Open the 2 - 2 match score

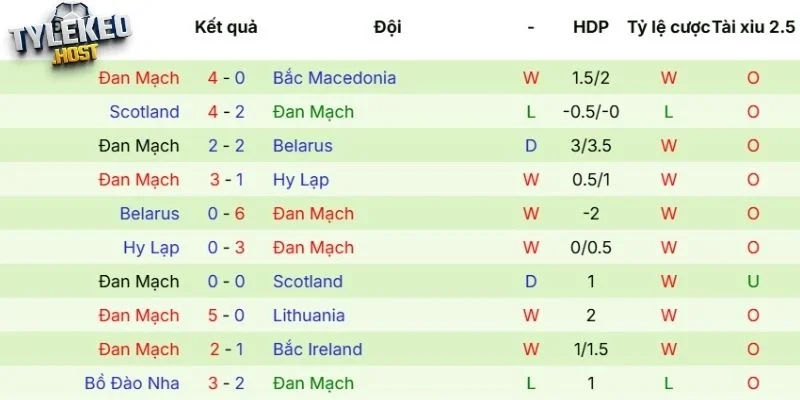click(226, 146)
